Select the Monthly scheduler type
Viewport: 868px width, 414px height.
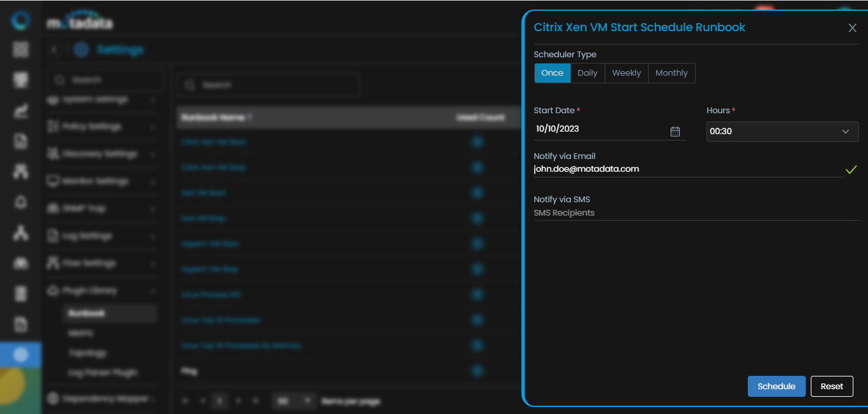[x=672, y=73]
